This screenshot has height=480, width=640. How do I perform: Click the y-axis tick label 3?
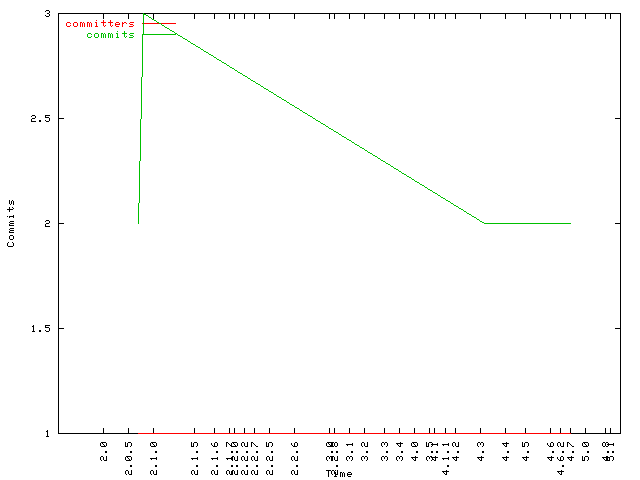[48, 14]
